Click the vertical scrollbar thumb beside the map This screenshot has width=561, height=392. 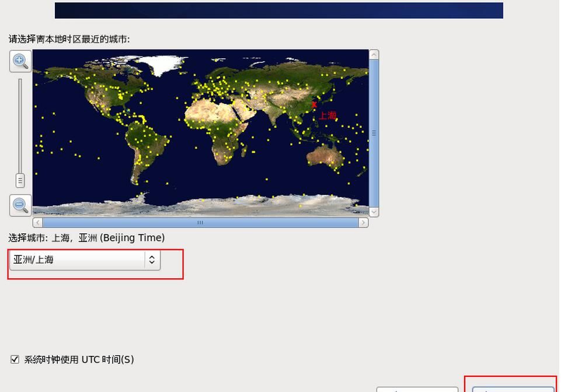coord(374,133)
